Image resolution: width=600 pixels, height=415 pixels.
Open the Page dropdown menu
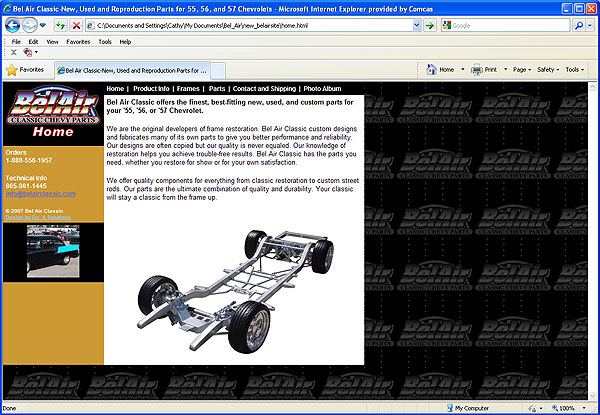coord(522,70)
